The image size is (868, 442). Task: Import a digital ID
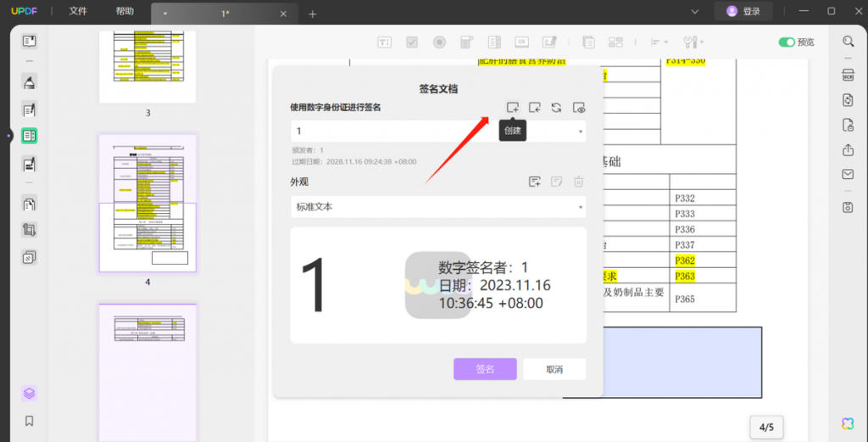[534, 108]
